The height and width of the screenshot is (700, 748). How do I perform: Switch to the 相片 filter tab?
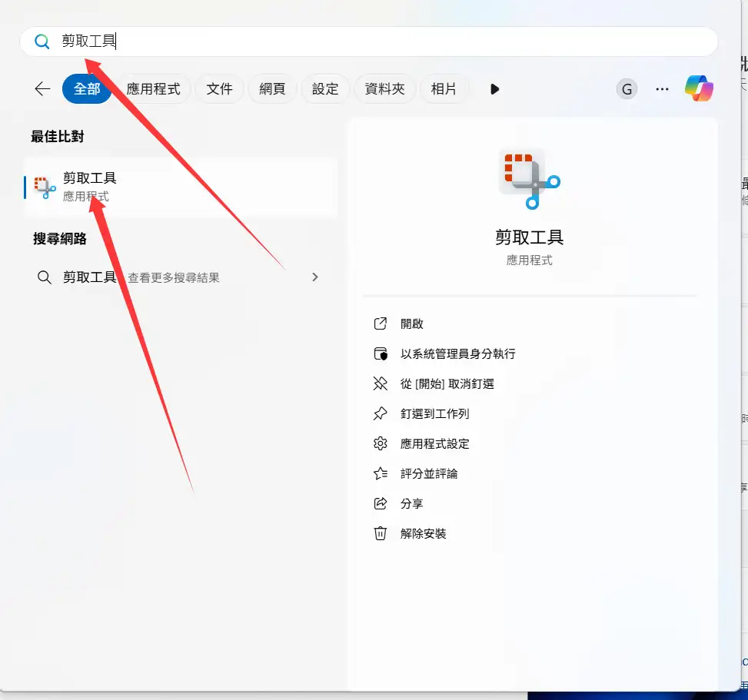click(444, 88)
